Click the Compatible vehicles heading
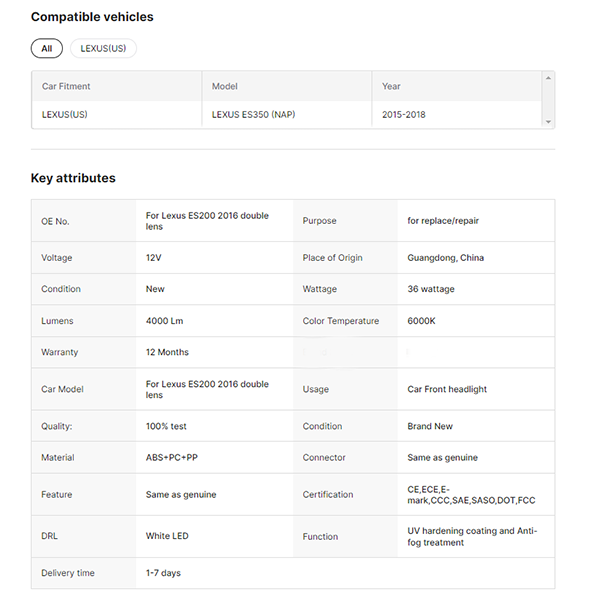The width and height of the screenshot is (600, 600). pos(92,17)
